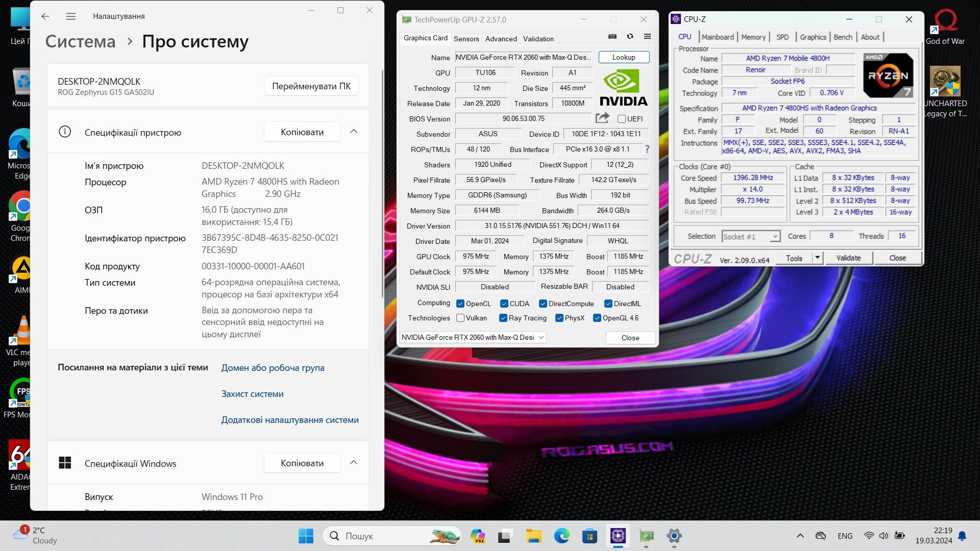Click Копіювати button for device specs
The height and width of the screenshot is (551, 980).
pos(301,132)
